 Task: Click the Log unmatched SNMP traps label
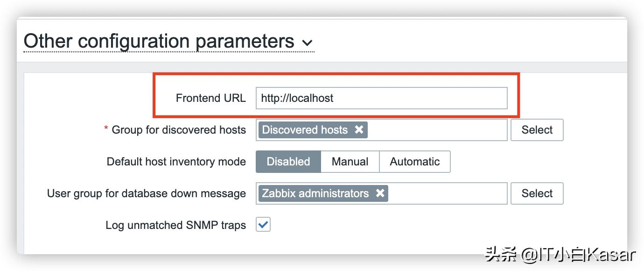[x=175, y=225]
